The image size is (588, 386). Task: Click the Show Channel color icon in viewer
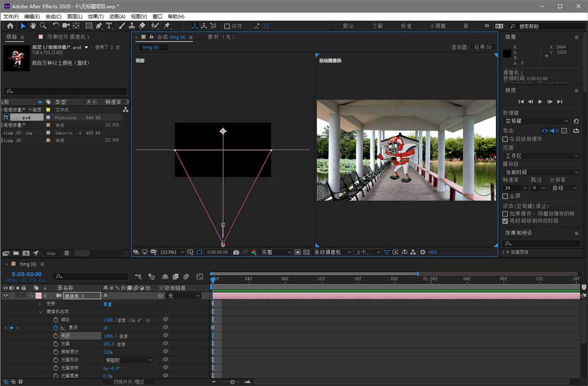pyautogui.click(x=254, y=252)
